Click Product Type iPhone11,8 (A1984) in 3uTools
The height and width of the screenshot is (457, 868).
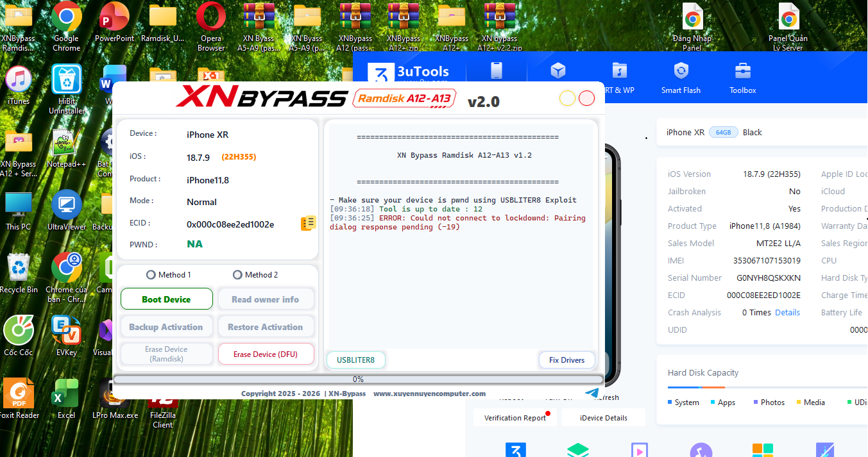(x=765, y=226)
